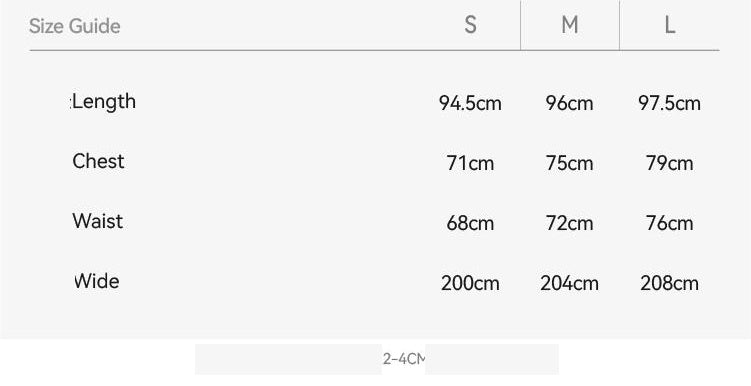751x386 pixels.
Task: Click the 75cm chest value
Action: click(x=569, y=163)
